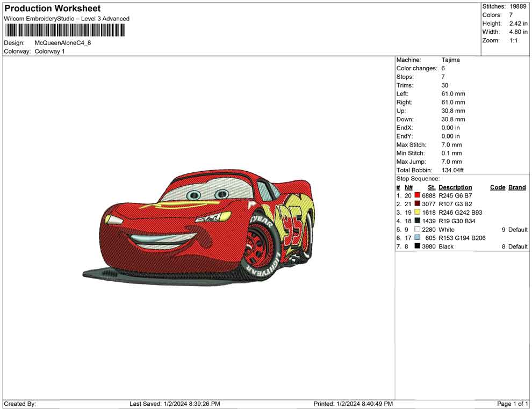Click the Stitches value 19889
Image resolution: width=532 pixels, height=409 pixels.
click(517, 6)
